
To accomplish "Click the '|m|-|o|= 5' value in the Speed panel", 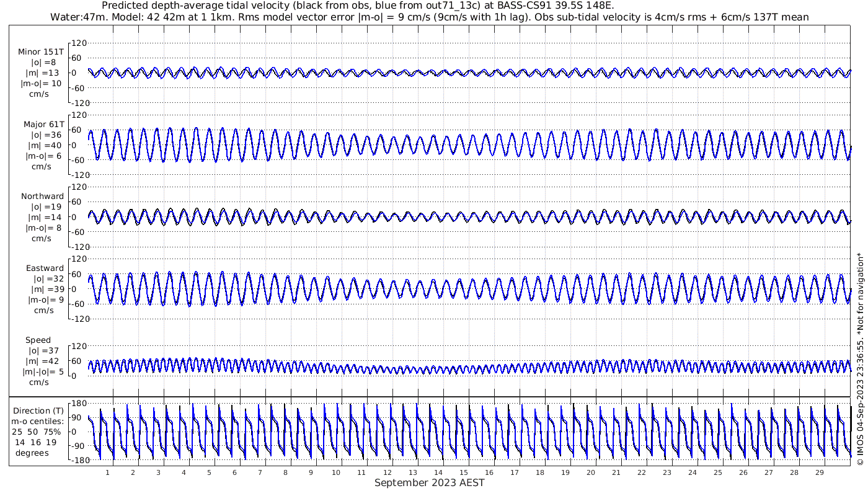I will click(43, 372).
